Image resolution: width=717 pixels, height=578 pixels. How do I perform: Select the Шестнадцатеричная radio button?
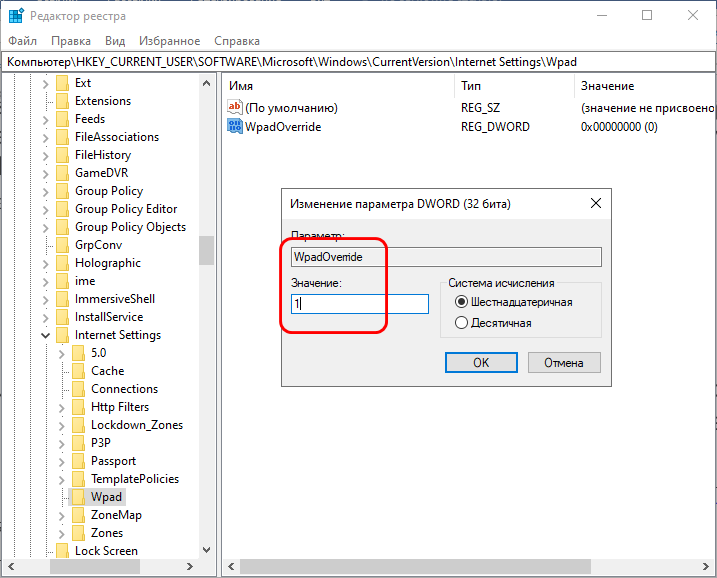click(461, 302)
